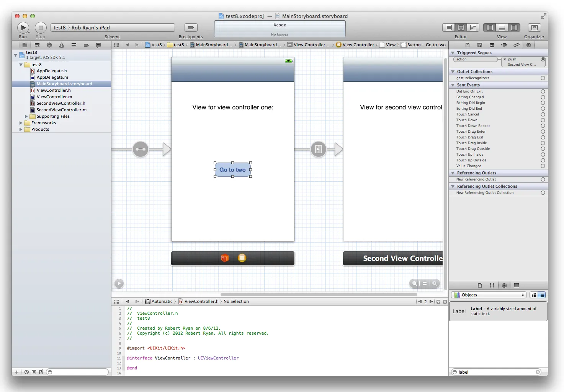
Task: Expand the Supporting Files group
Action: [26, 116]
